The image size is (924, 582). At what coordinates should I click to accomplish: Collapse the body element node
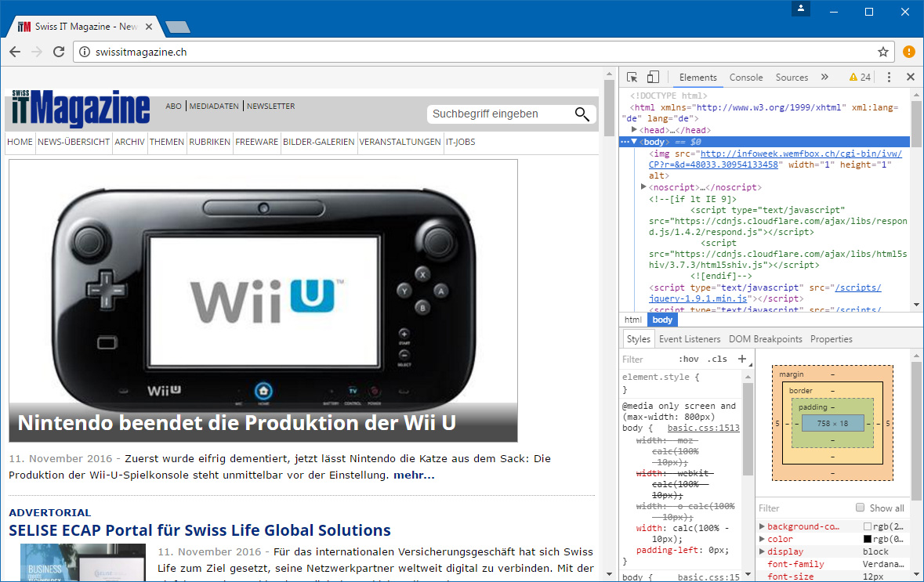[x=634, y=141]
